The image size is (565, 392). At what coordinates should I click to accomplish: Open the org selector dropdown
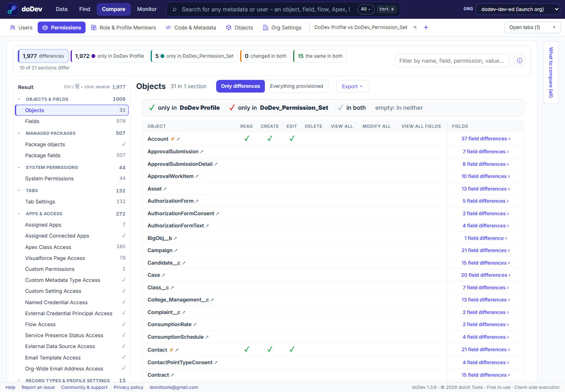[518, 9]
